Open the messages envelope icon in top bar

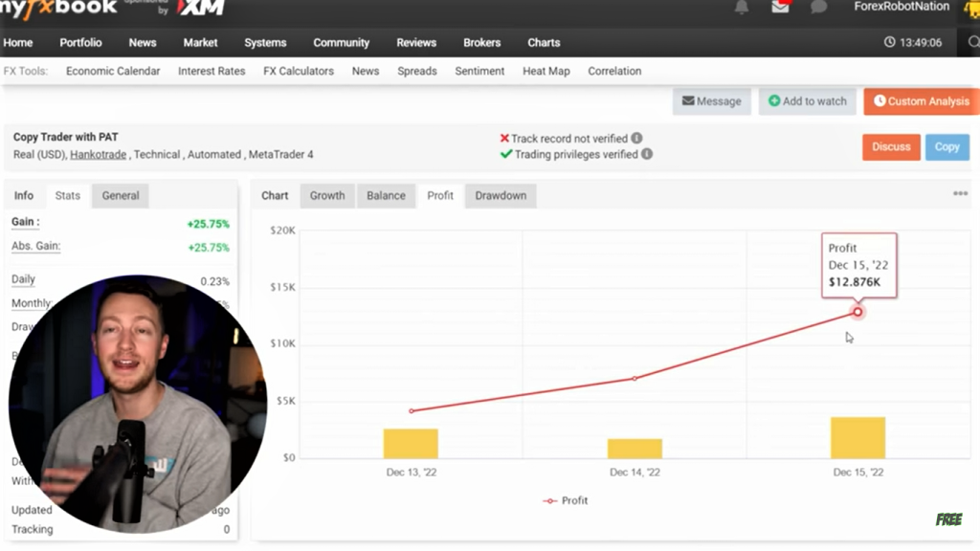pos(779,8)
